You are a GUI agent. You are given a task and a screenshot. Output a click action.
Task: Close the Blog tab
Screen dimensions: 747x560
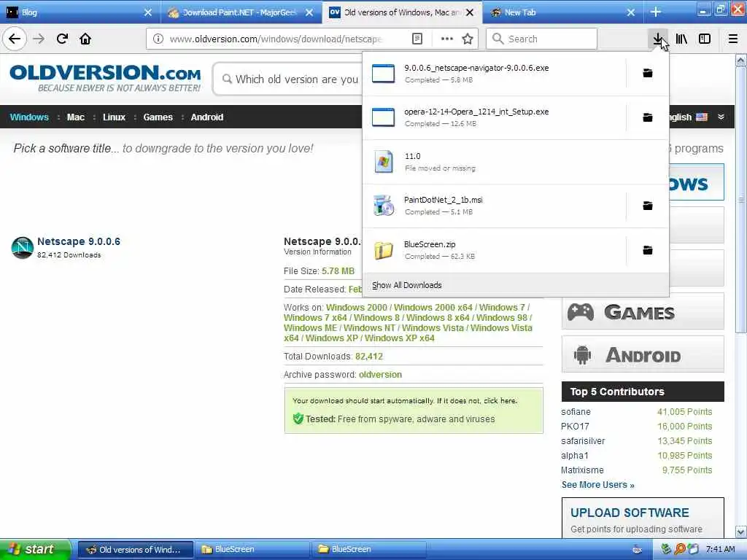[x=148, y=12]
